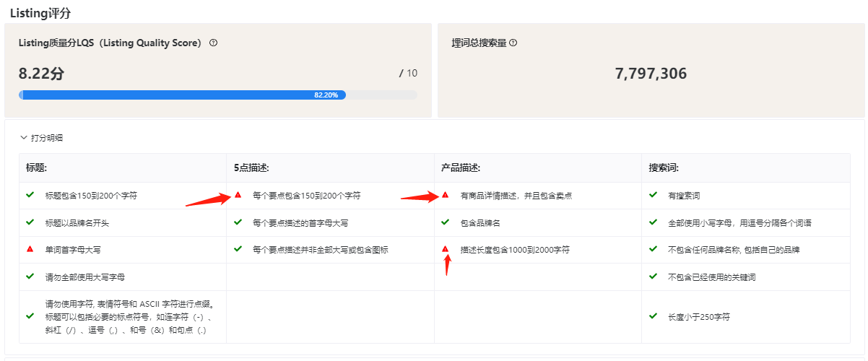Click green check icon for 包含品牌名
Screen dimensions: 868x361
(x=445, y=222)
